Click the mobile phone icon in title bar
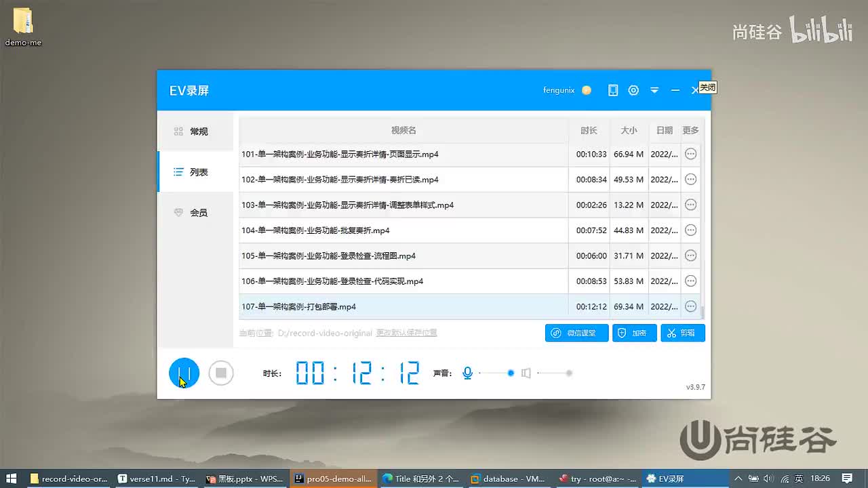 pos(613,90)
